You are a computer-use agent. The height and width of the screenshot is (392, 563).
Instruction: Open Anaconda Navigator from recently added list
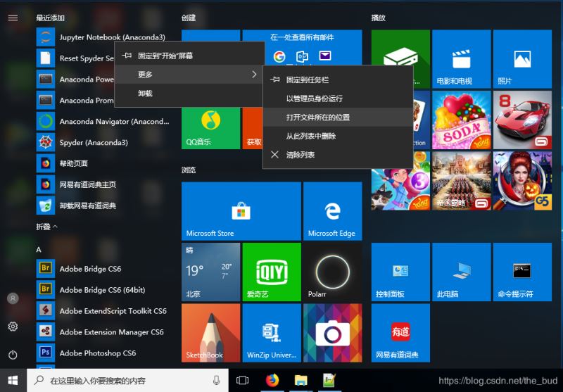[103, 121]
